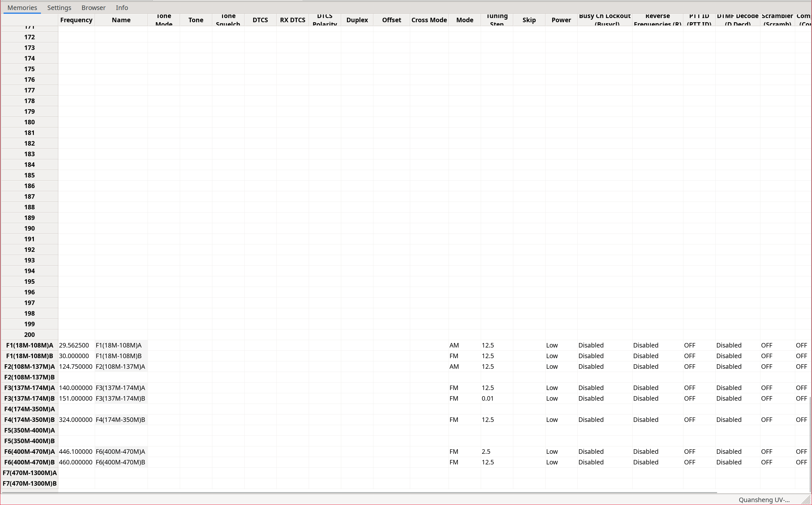
Task: Click the Duplex column header
Action: pyautogui.click(x=357, y=20)
